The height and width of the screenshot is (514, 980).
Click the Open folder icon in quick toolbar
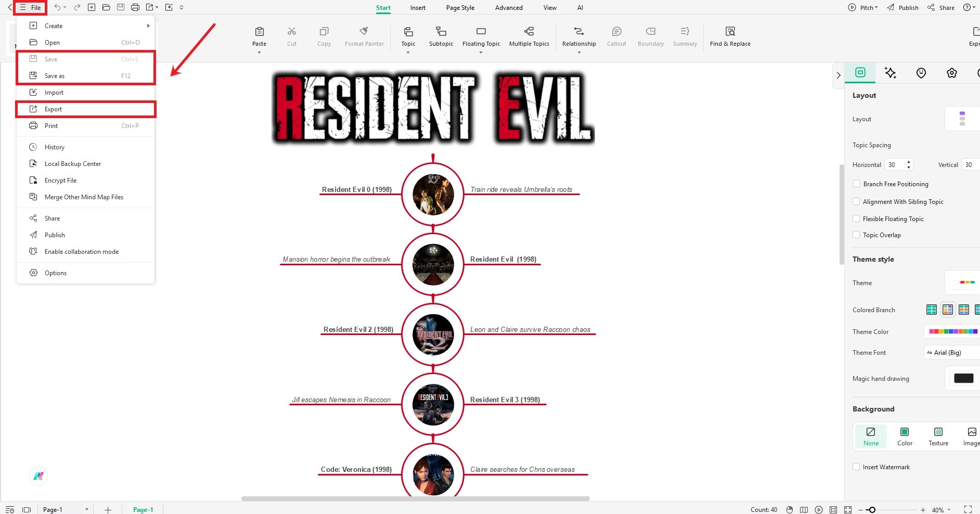106,7
